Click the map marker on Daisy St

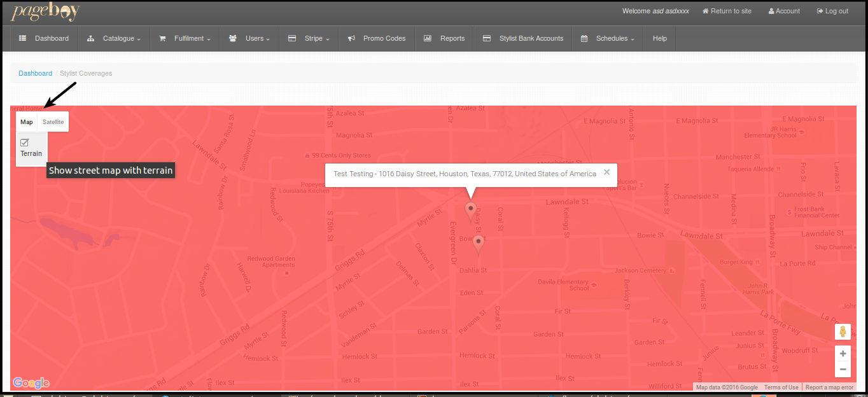[471, 212]
